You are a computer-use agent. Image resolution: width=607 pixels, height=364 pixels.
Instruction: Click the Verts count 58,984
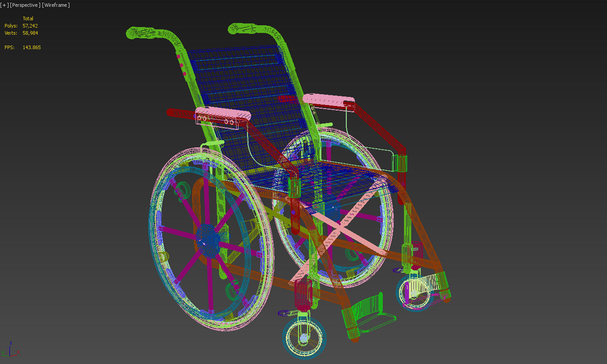(x=30, y=33)
